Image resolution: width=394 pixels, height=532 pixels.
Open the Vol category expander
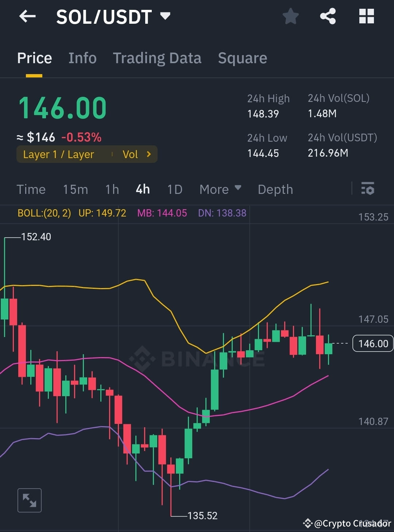tap(138, 154)
